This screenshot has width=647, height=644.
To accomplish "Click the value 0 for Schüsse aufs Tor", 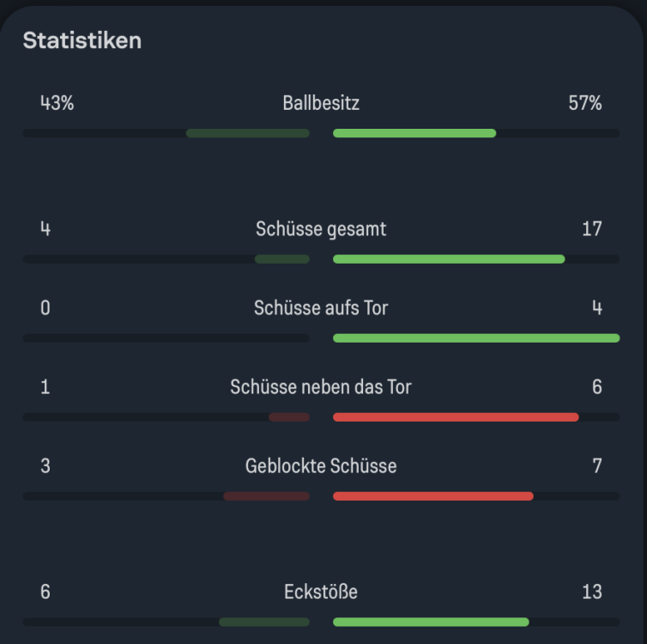I will tap(45, 307).
